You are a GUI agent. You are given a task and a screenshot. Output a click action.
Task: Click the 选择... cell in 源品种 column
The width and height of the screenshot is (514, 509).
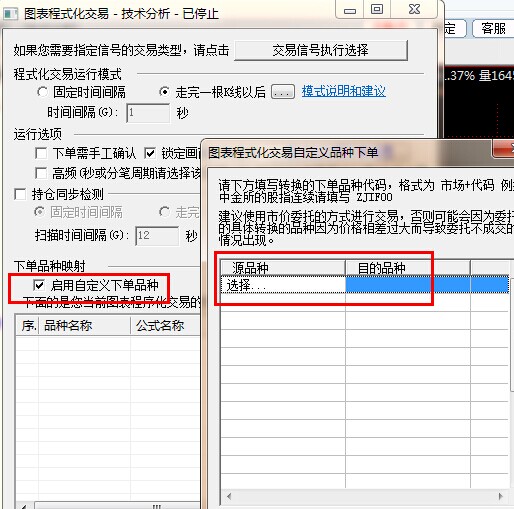pyautogui.click(x=283, y=285)
